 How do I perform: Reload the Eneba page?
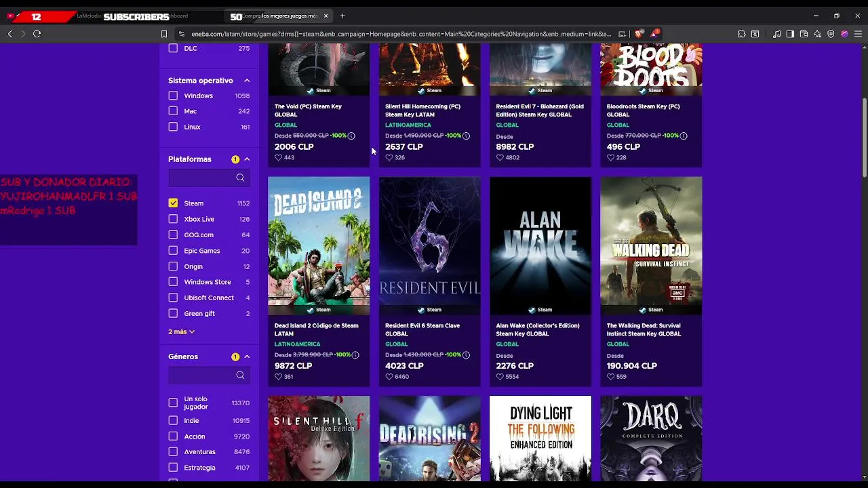pyautogui.click(x=37, y=34)
